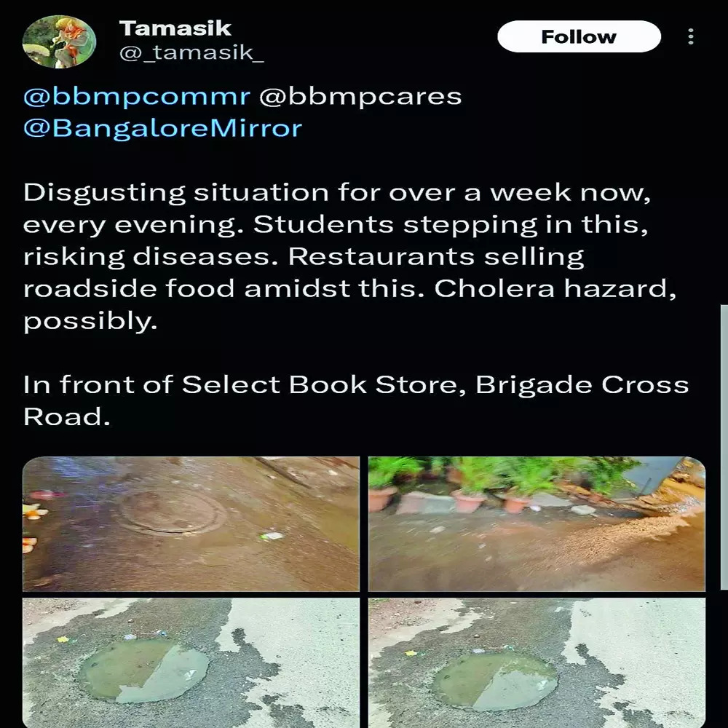The width and height of the screenshot is (728, 728).
Task: Open the @bbmpcommr mention
Action: pyautogui.click(x=137, y=97)
